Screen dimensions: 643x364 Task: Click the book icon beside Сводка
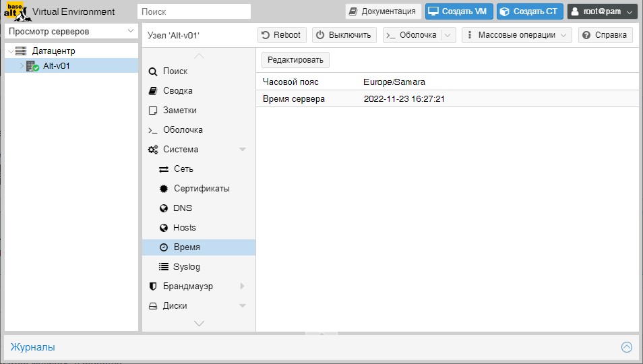[x=153, y=91]
